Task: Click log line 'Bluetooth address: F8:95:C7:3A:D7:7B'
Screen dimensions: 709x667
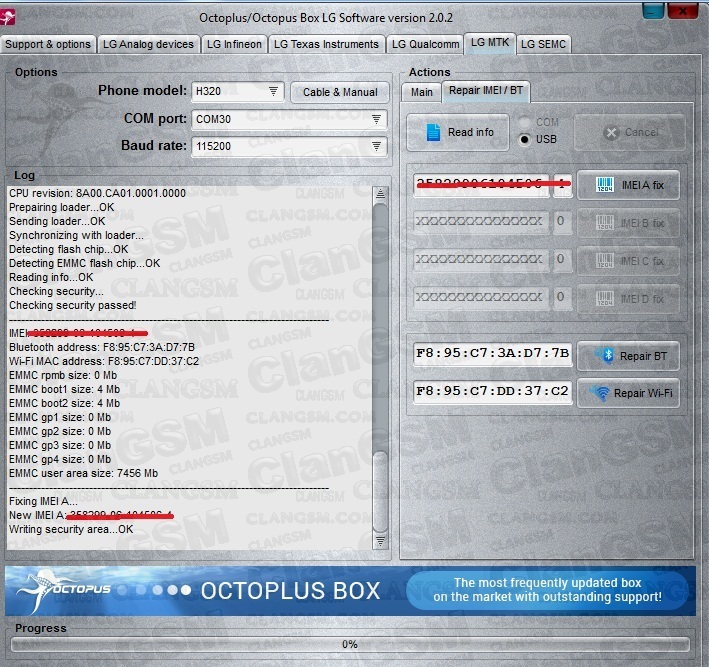Action: point(102,347)
